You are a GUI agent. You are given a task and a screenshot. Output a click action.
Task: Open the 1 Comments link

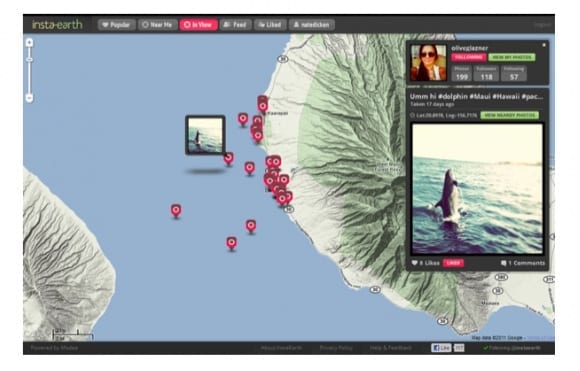(x=523, y=263)
